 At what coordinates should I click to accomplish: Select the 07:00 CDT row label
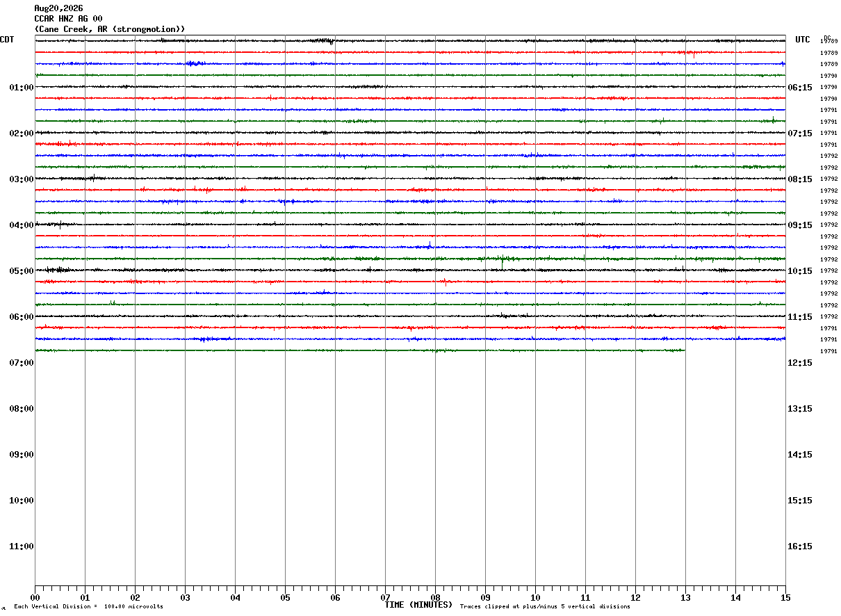[x=22, y=363]
